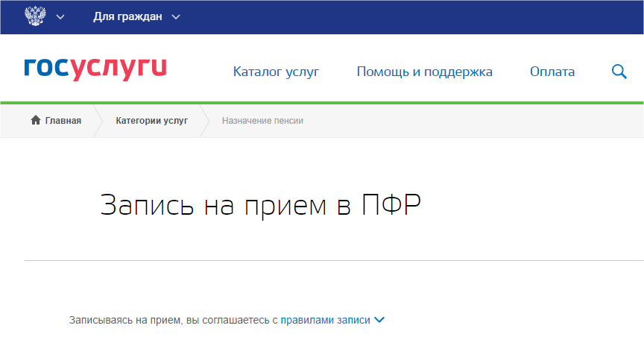This screenshot has width=644, height=340.
Task: Click the arrow separator after "Категории услуг"
Action: tap(204, 120)
